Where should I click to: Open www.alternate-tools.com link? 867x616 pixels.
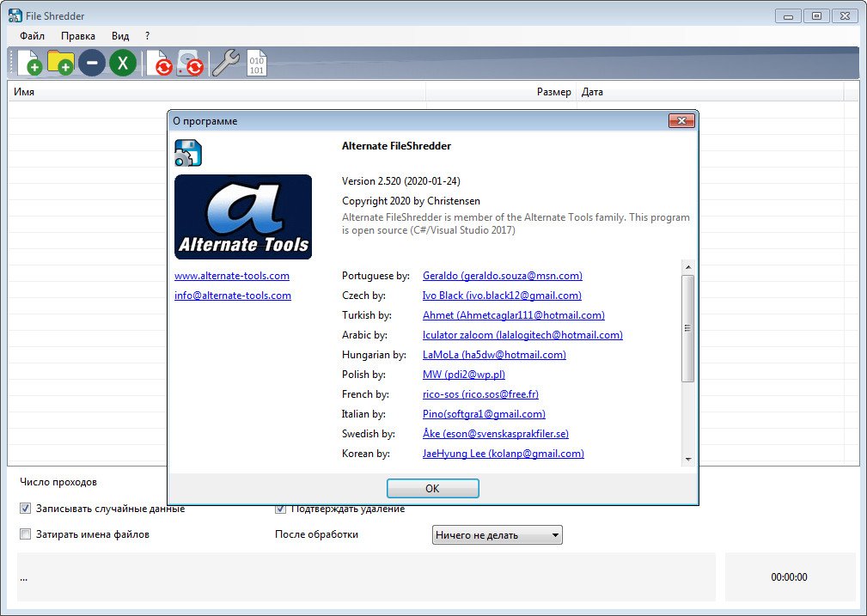[232, 276]
